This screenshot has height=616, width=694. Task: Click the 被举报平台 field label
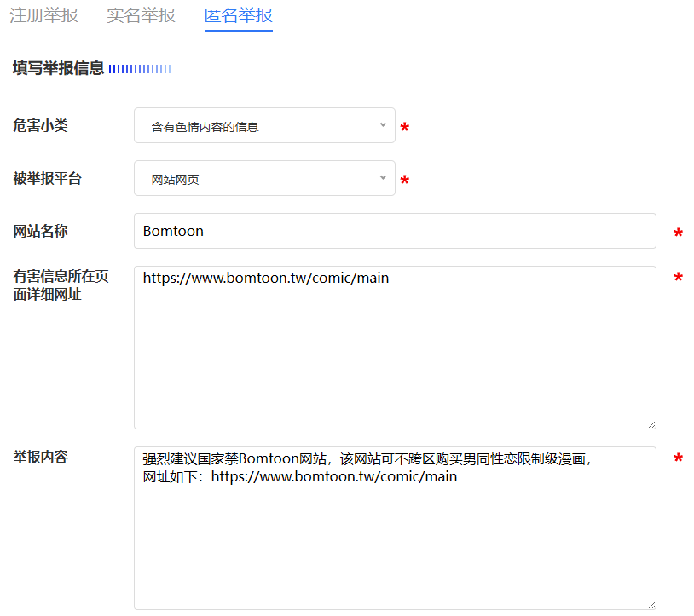click(x=48, y=178)
